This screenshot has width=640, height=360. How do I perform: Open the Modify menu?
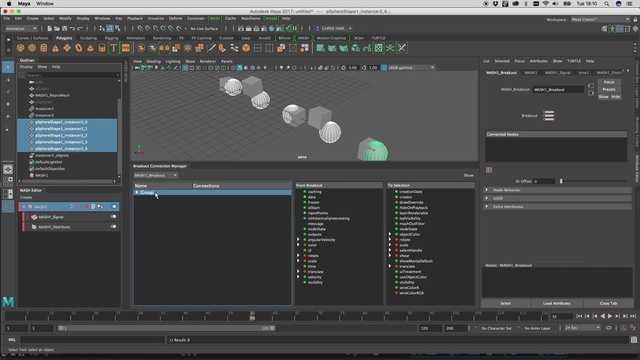65,18
